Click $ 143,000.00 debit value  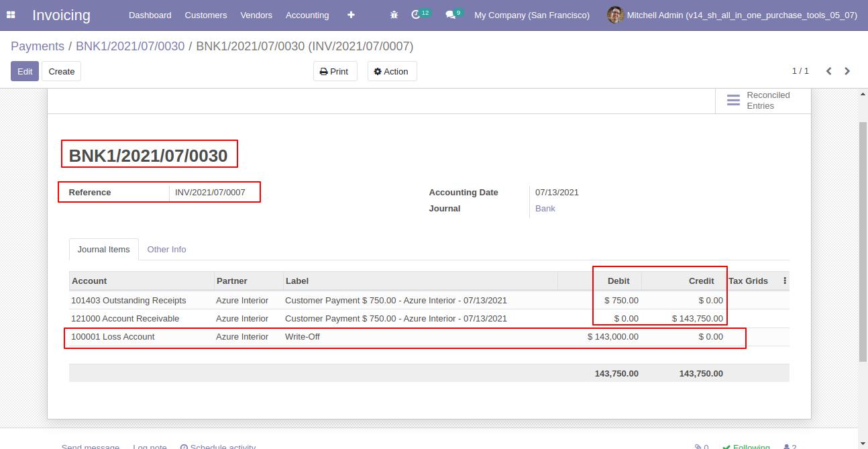613,337
